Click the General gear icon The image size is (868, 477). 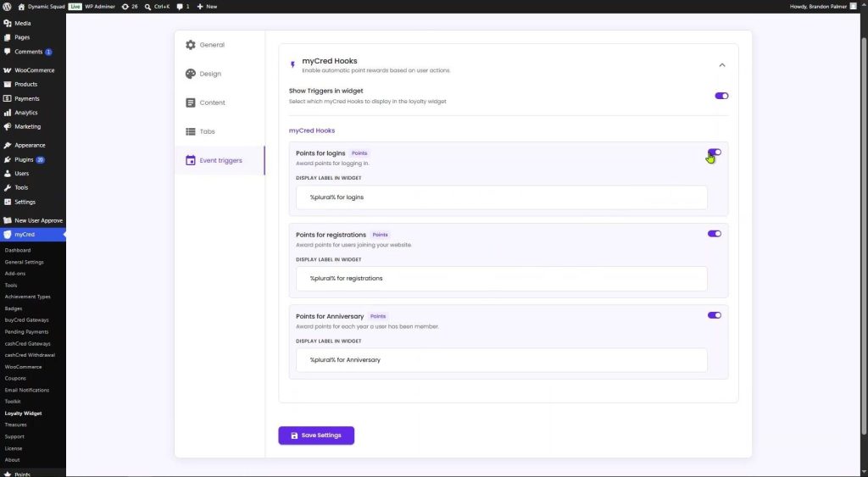point(191,45)
